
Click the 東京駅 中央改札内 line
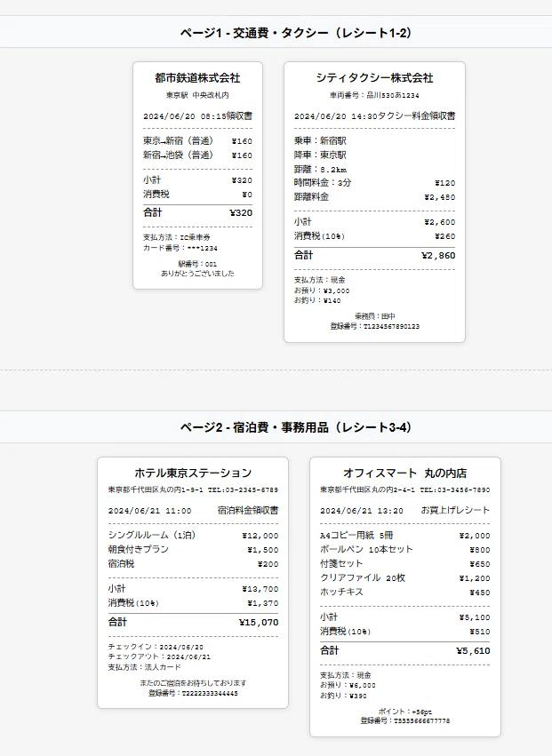pos(197,95)
